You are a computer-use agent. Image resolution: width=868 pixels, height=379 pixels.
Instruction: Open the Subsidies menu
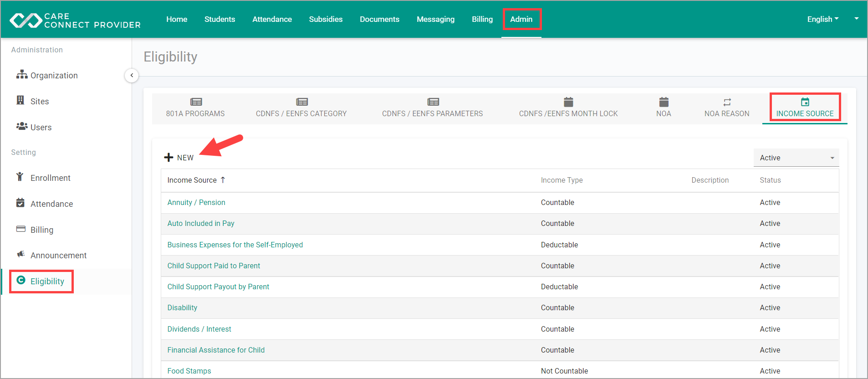pyautogui.click(x=326, y=19)
